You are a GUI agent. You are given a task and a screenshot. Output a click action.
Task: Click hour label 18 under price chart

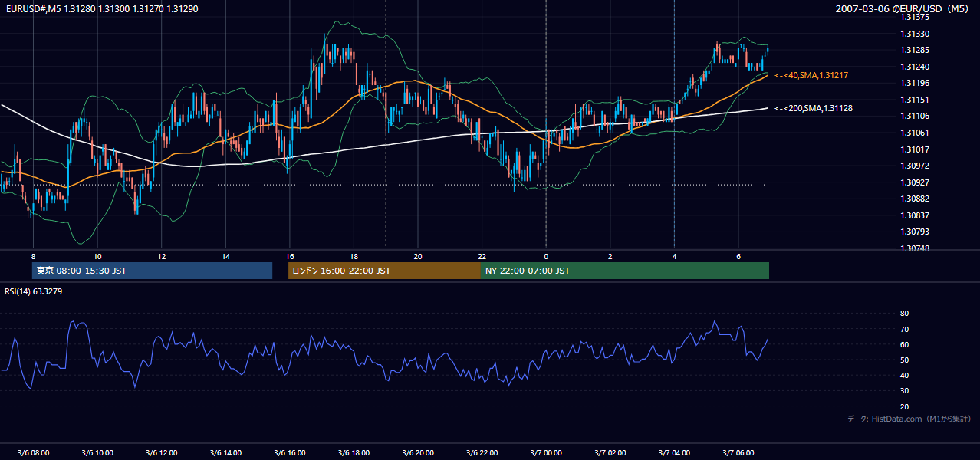pos(354,256)
